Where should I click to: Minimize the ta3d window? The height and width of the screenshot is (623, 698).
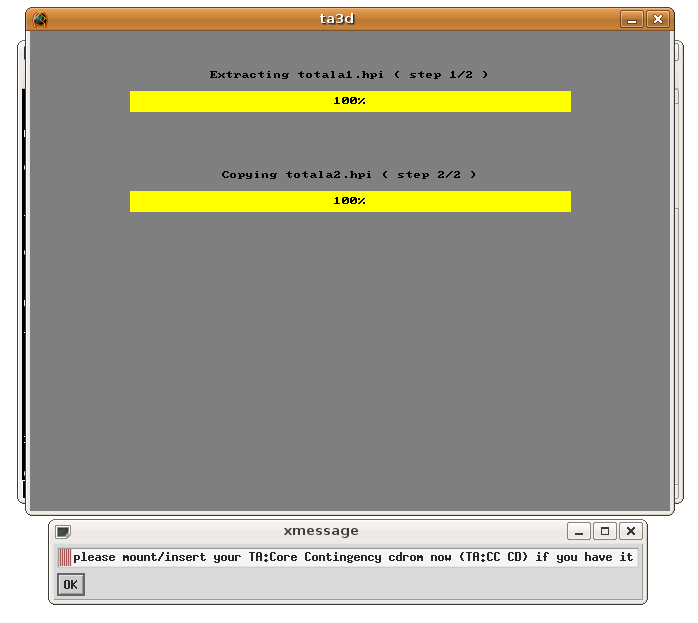(631, 19)
